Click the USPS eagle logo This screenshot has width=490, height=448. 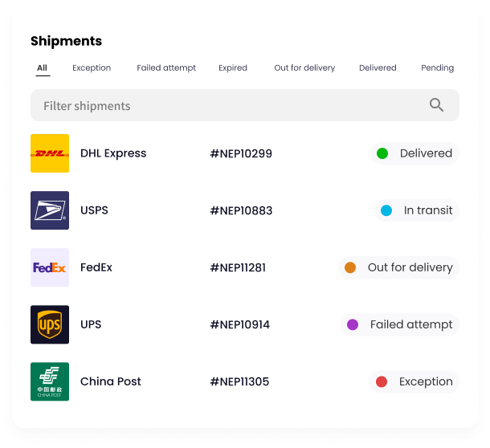click(x=50, y=210)
